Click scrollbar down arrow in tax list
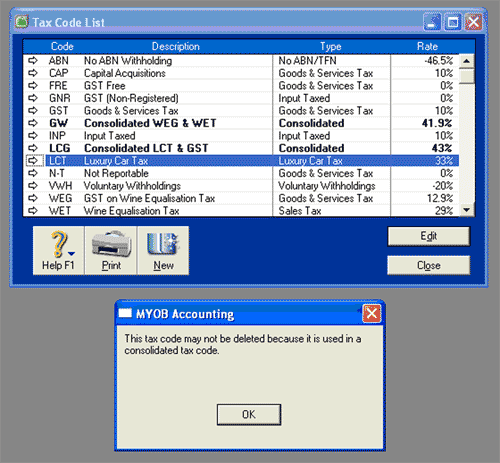Viewport: 500px width, 463px height. tap(467, 210)
